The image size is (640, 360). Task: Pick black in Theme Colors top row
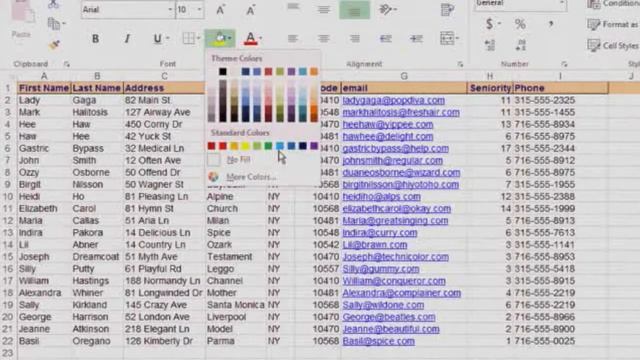[x=222, y=72]
